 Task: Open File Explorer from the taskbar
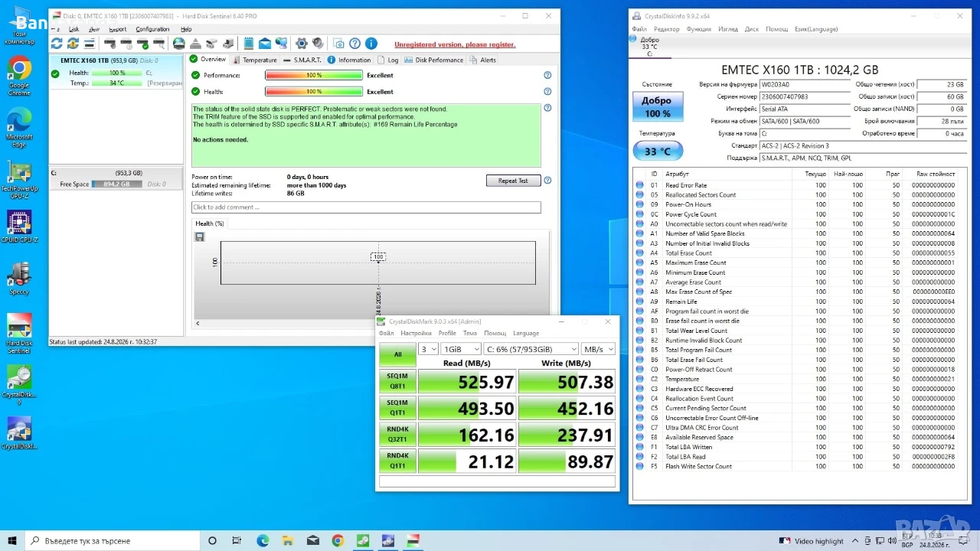click(x=288, y=541)
